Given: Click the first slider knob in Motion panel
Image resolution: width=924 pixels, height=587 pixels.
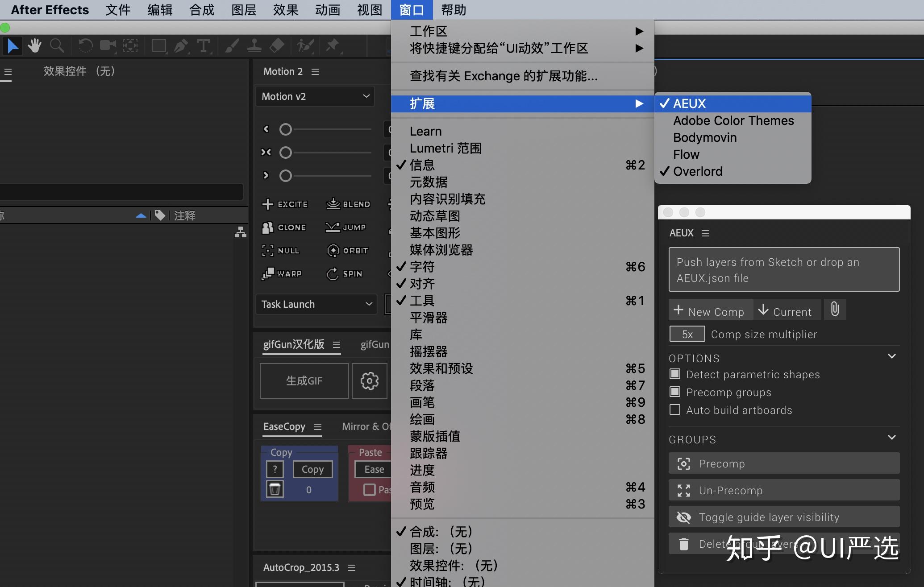Looking at the screenshot, I should [285, 129].
